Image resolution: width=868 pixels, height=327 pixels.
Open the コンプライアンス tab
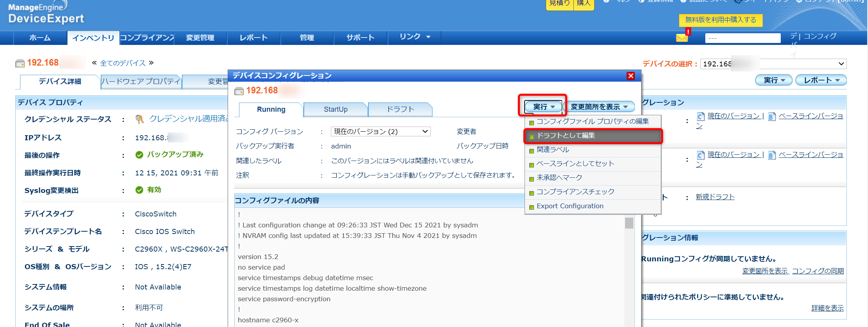pos(147,38)
